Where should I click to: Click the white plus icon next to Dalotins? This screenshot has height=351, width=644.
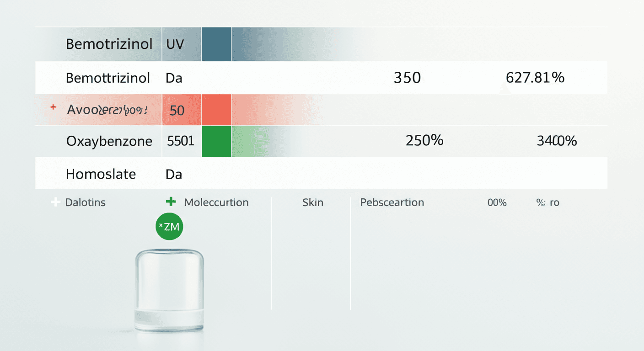tap(55, 202)
